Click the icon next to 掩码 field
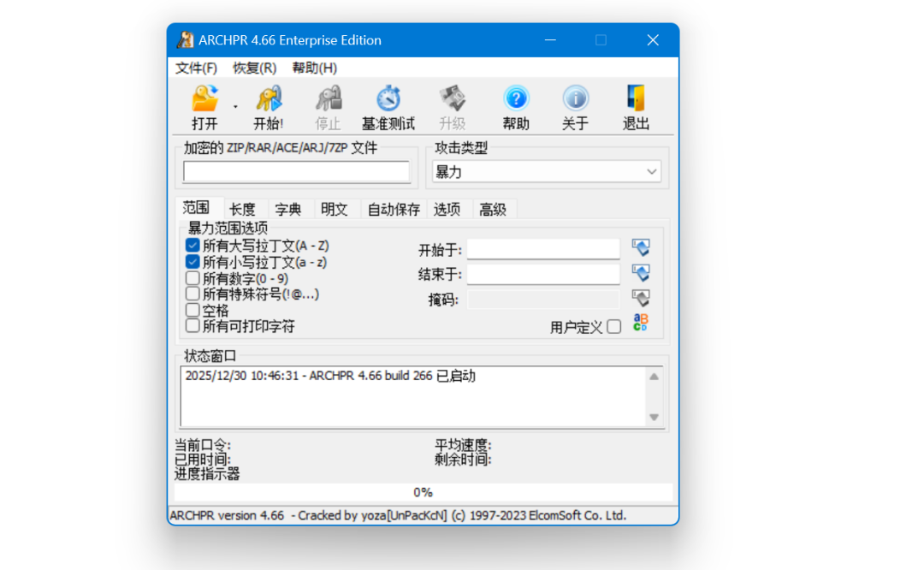This screenshot has height=570, width=924. coord(641,298)
